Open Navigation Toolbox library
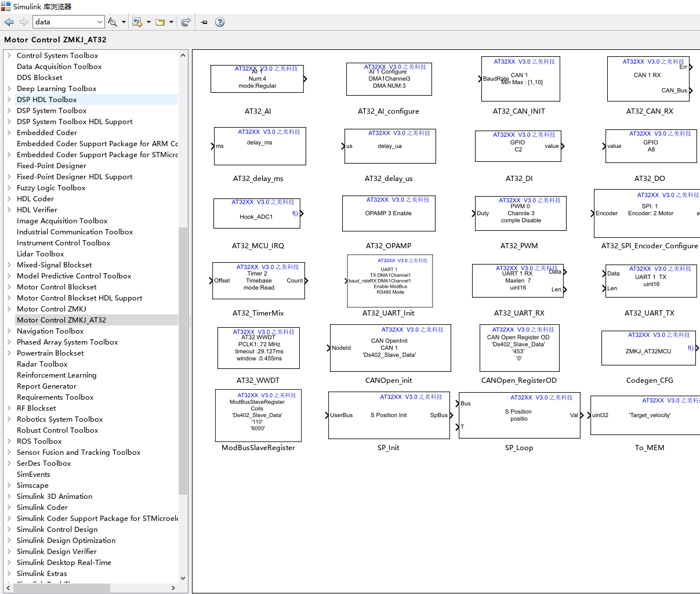 [x=50, y=331]
